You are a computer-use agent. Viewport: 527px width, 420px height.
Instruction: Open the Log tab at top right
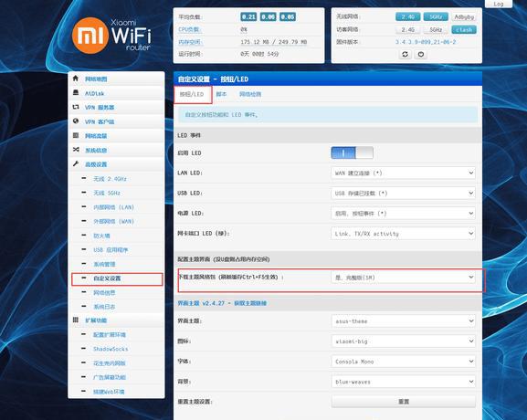pos(499,4)
